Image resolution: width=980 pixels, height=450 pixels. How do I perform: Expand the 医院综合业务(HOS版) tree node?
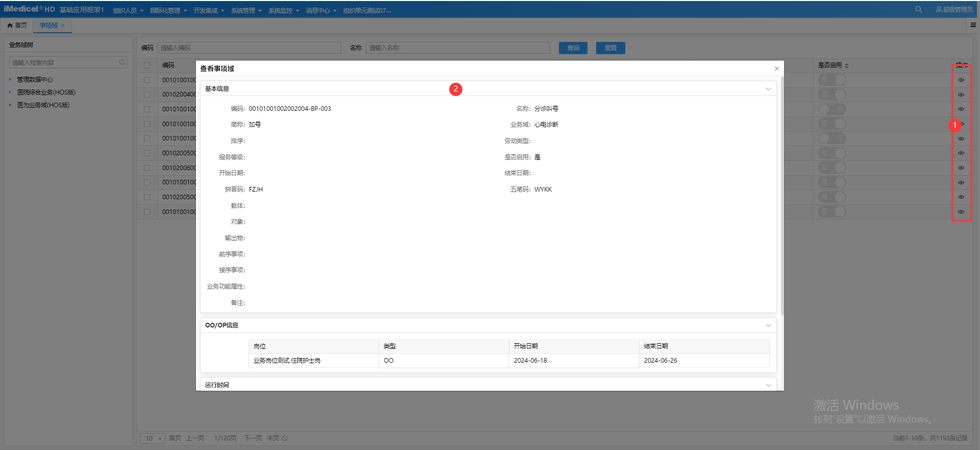click(10, 92)
